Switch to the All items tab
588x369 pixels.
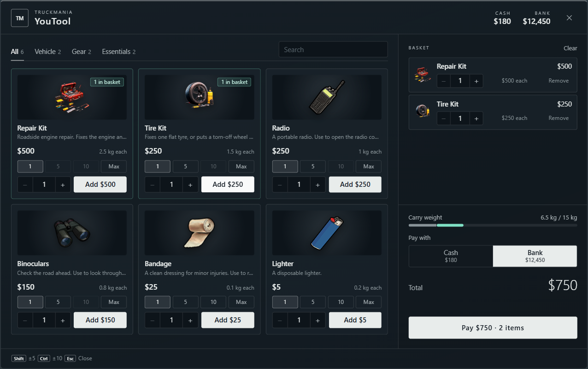[18, 52]
